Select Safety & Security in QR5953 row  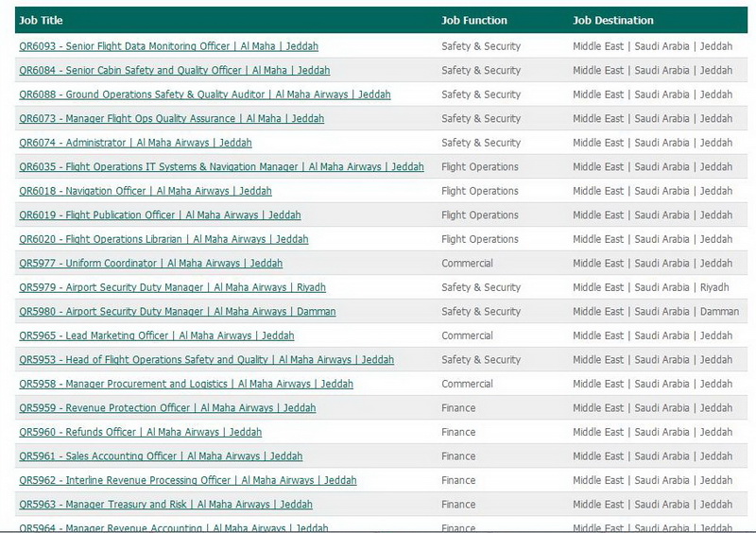(481, 360)
